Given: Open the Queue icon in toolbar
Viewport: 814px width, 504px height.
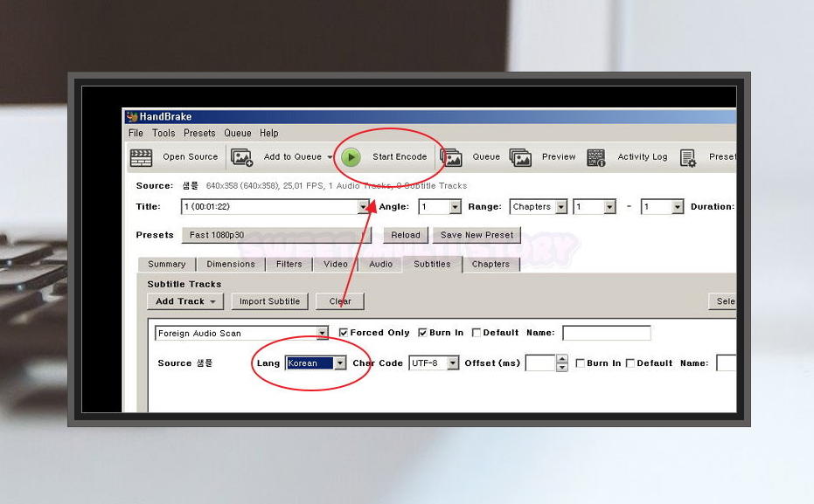Looking at the screenshot, I should click(450, 157).
